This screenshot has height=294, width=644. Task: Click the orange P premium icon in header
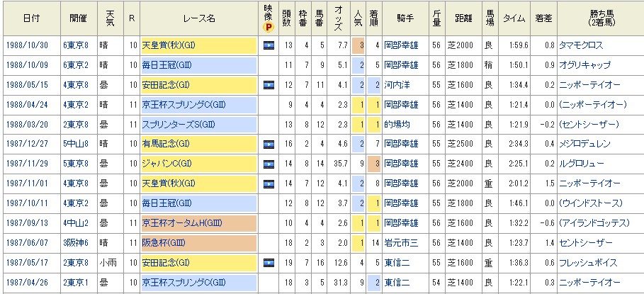(269, 26)
